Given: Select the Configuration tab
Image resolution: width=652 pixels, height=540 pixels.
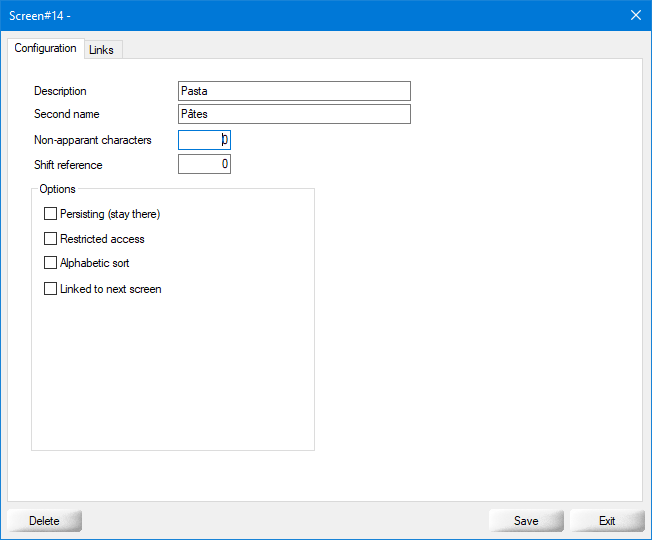Looking at the screenshot, I should [45, 48].
